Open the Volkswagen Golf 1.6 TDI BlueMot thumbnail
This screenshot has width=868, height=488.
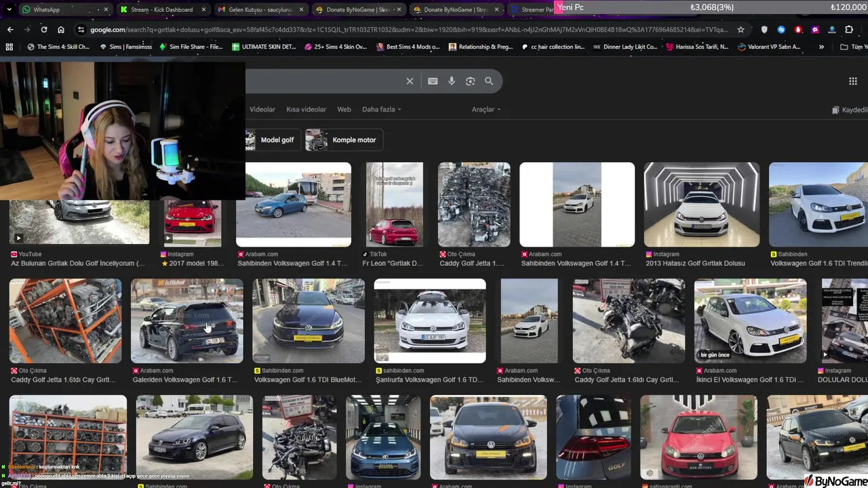[x=309, y=321]
